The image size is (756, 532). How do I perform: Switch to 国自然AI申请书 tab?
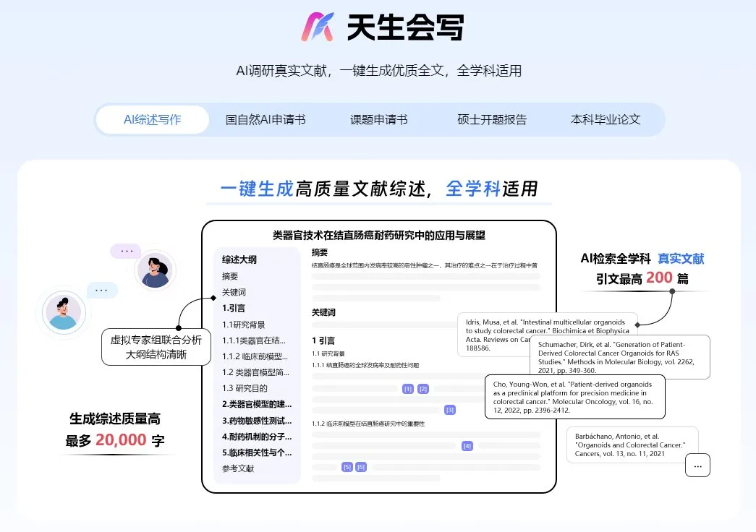(x=266, y=119)
